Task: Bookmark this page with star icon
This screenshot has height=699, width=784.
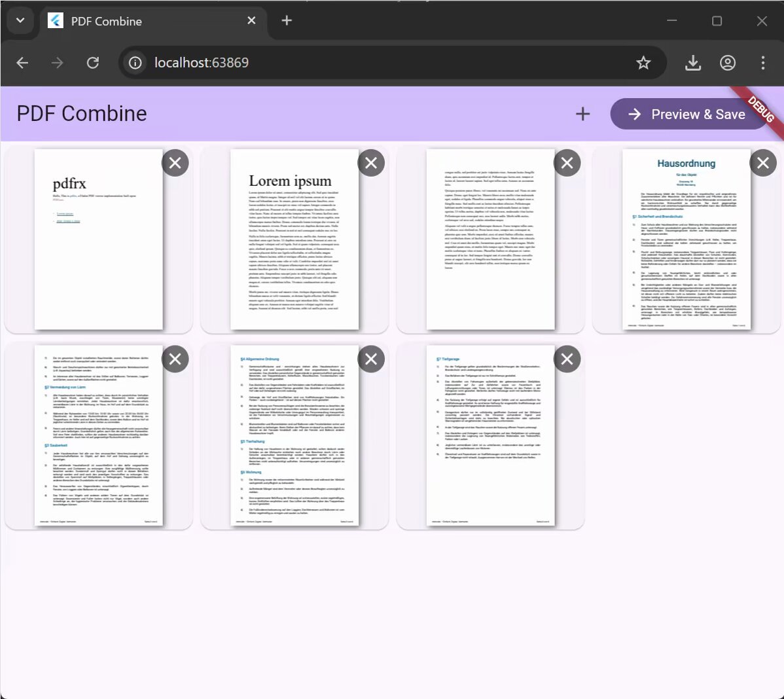Action: point(643,62)
